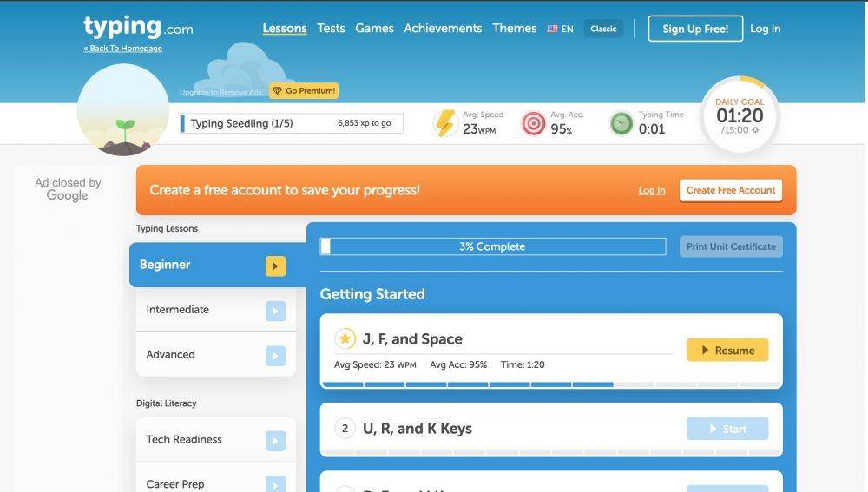Select Tech Readiness under Digital Literacy
Screen dimensions: 868x492
pyautogui.click(x=216, y=439)
